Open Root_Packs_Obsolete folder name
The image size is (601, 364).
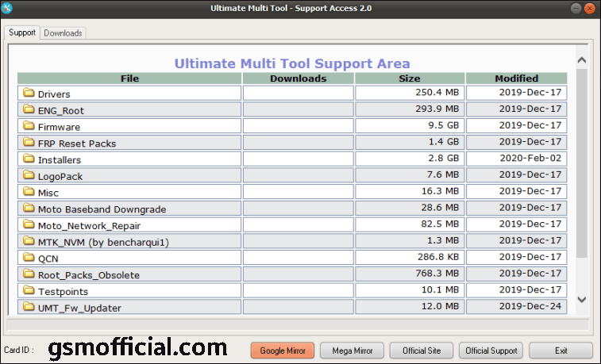coord(89,275)
